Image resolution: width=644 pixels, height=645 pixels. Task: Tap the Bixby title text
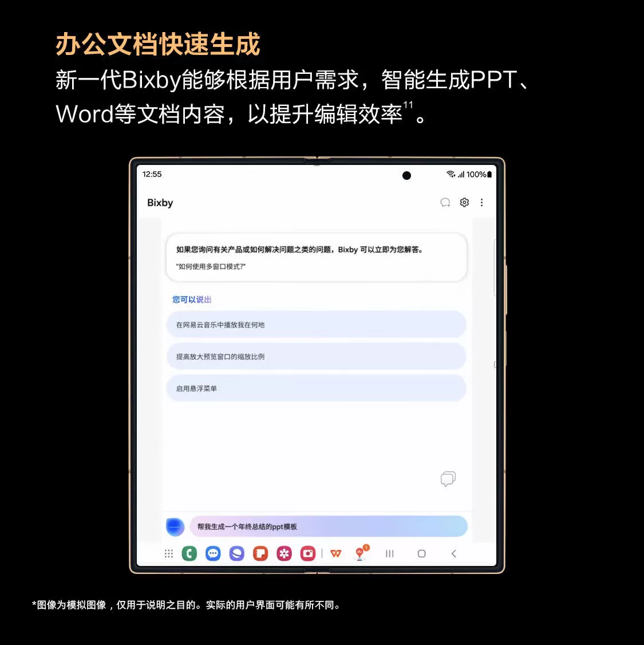tap(160, 203)
